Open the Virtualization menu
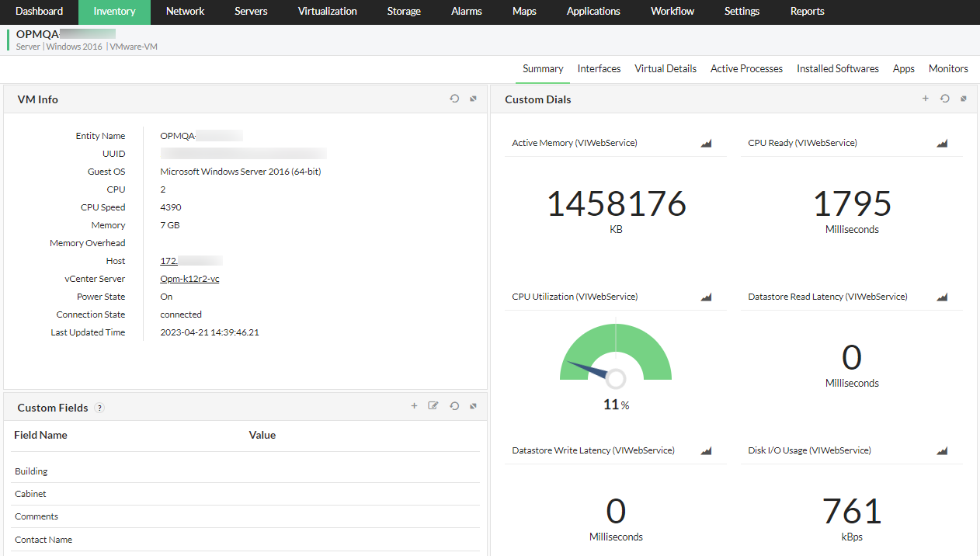980x556 pixels. coord(327,12)
